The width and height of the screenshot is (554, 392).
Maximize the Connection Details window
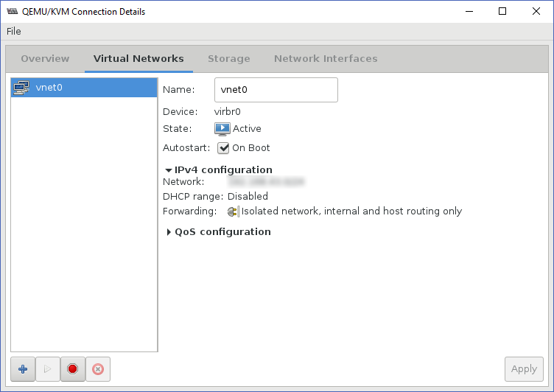pyautogui.click(x=502, y=11)
